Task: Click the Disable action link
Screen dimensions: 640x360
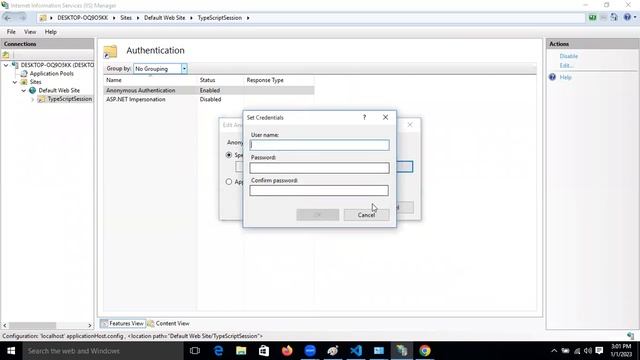Action: click(x=569, y=56)
